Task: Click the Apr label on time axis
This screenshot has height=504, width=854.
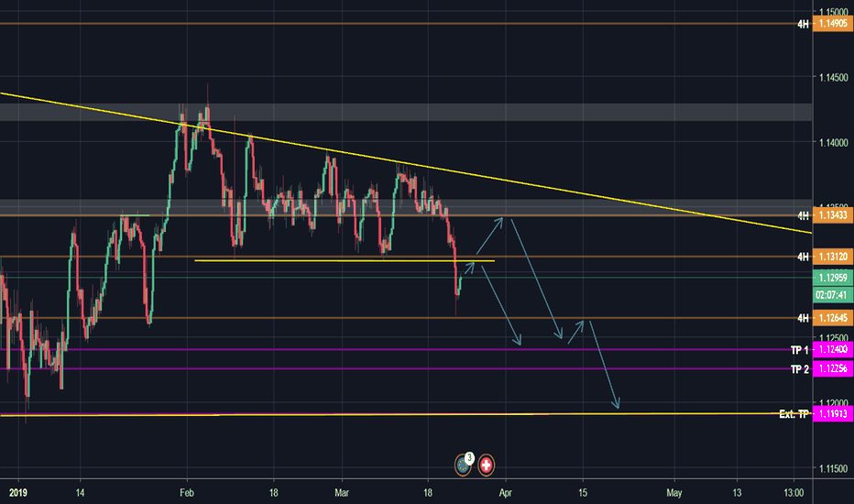Action: click(506, 493)
